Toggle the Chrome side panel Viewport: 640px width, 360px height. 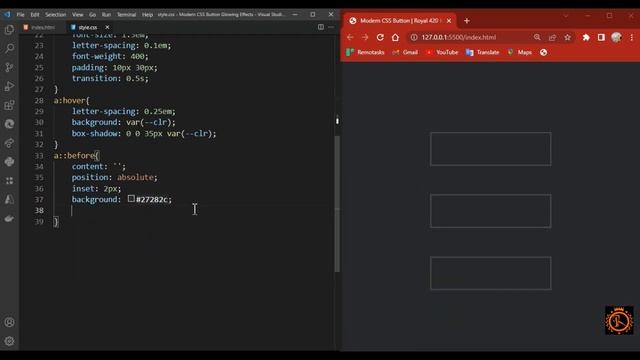click(601, 37)
